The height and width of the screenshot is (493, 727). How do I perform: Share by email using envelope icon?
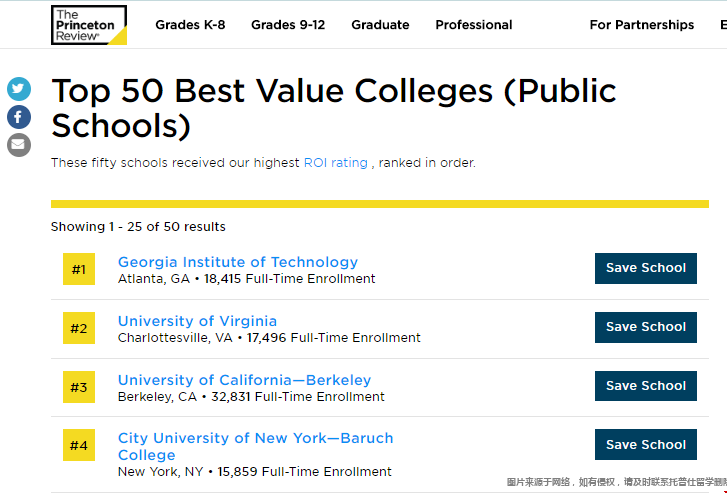coord(19,145)
